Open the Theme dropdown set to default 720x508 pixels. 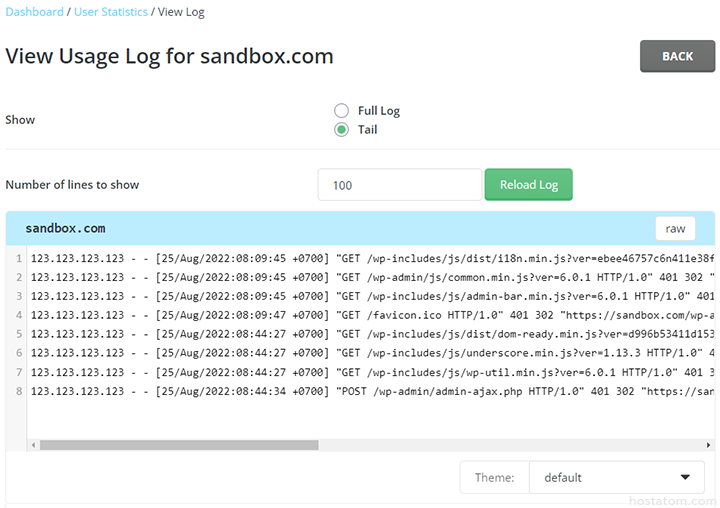point(616,477)
